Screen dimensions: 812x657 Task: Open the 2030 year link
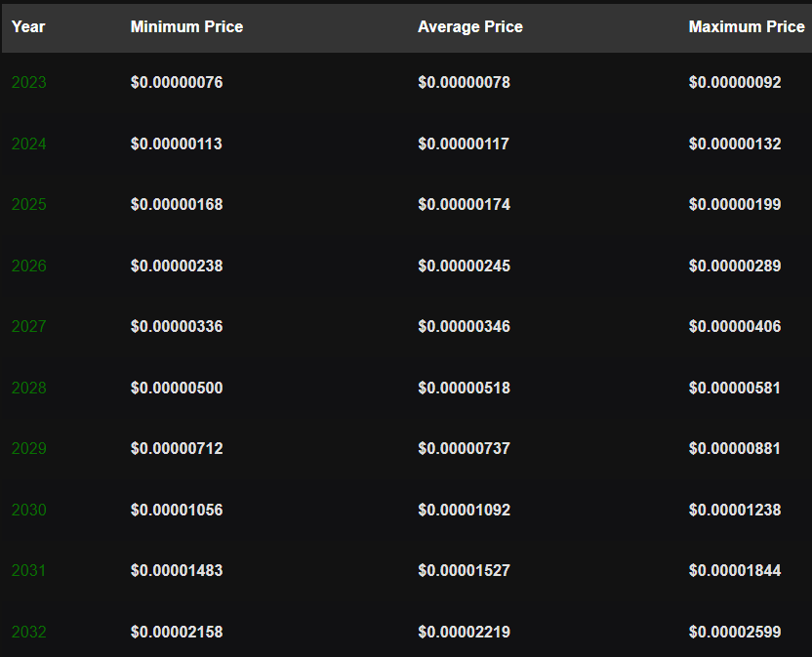click(x=29, y=510)
